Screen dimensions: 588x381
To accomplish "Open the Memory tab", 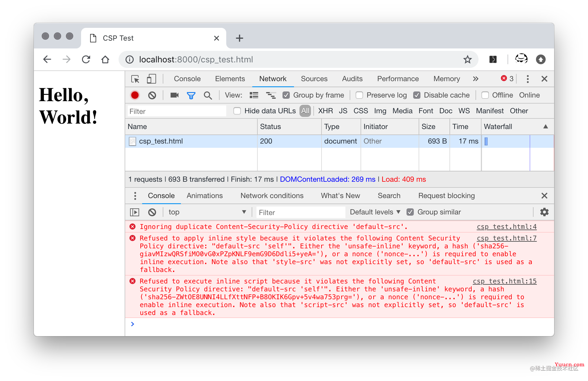I will [446, 79].
